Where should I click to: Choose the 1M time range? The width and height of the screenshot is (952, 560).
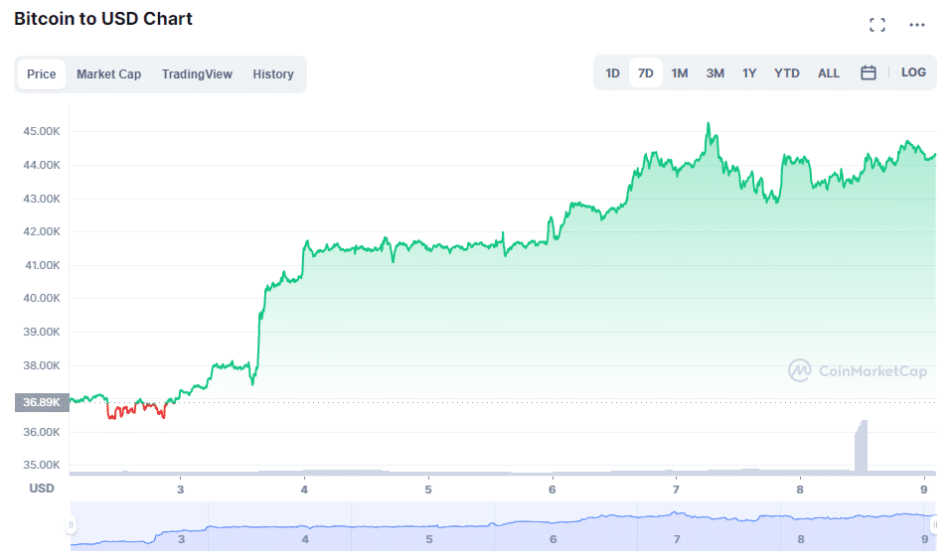680,73
